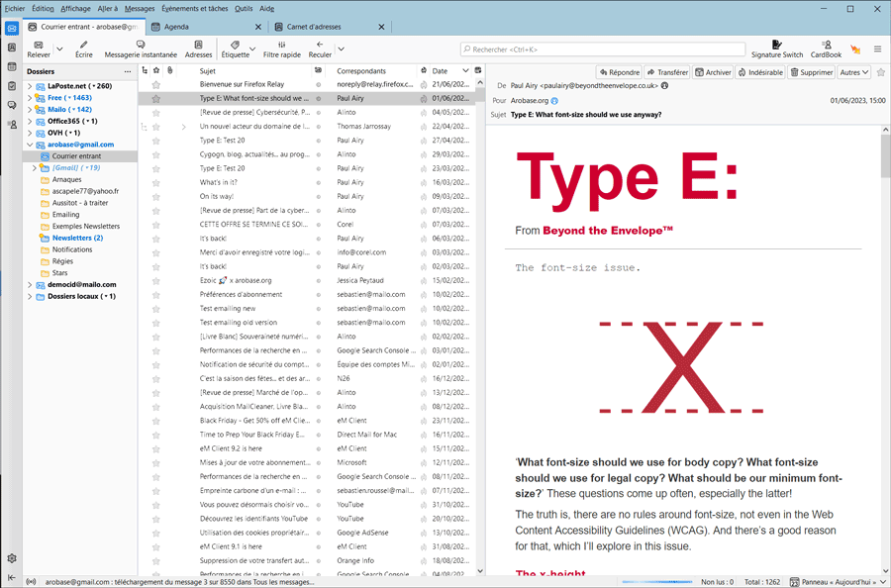Star the On its way! message
The image size is (891, 588).
[x=156, y=197]
